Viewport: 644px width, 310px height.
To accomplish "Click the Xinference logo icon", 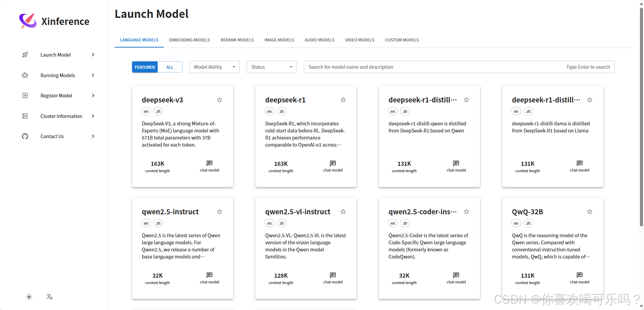I will tap(28, 21).
